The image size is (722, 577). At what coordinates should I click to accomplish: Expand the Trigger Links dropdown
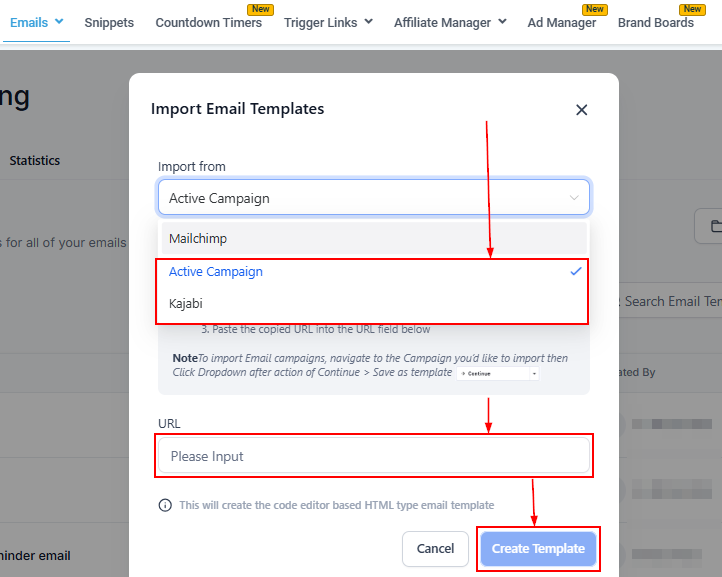(368, 22)
